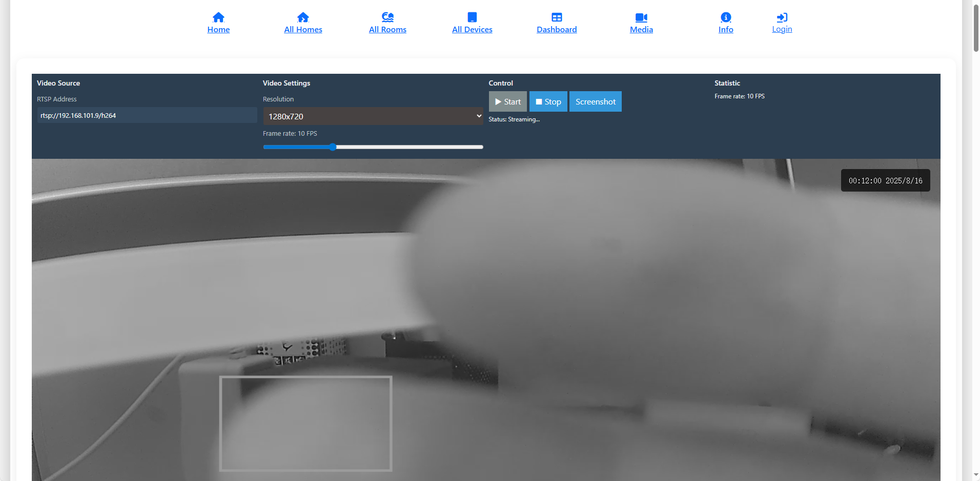Open the Media text link
Image resolution: width=980 pixels, height=481 pixels.
click(x=641, y=30)
